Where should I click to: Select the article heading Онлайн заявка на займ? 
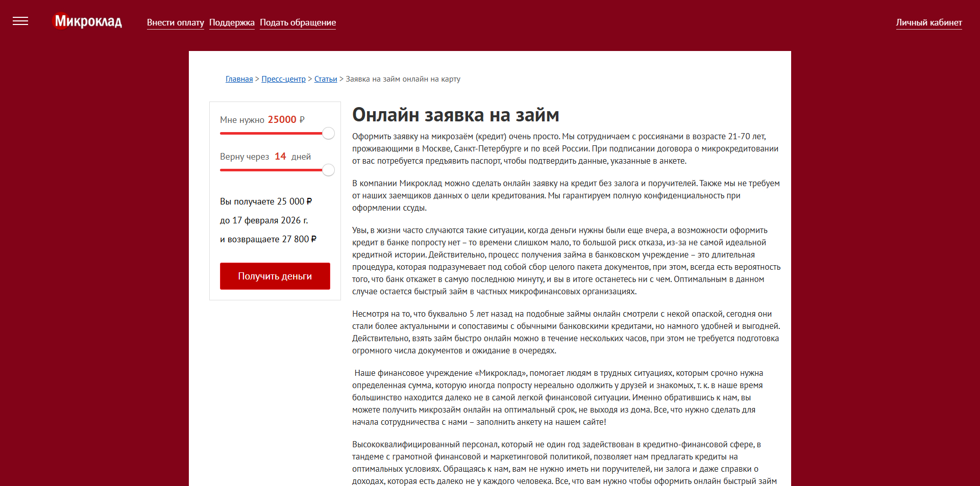tap(455, 115)
